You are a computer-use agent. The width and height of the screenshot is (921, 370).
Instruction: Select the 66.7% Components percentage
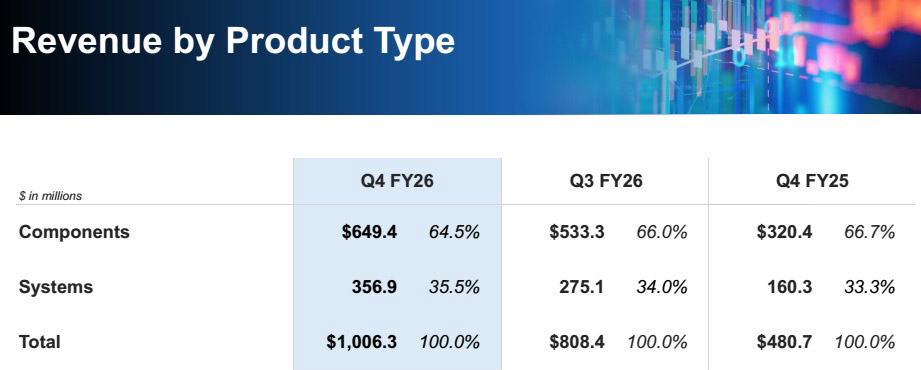[869, 232]
